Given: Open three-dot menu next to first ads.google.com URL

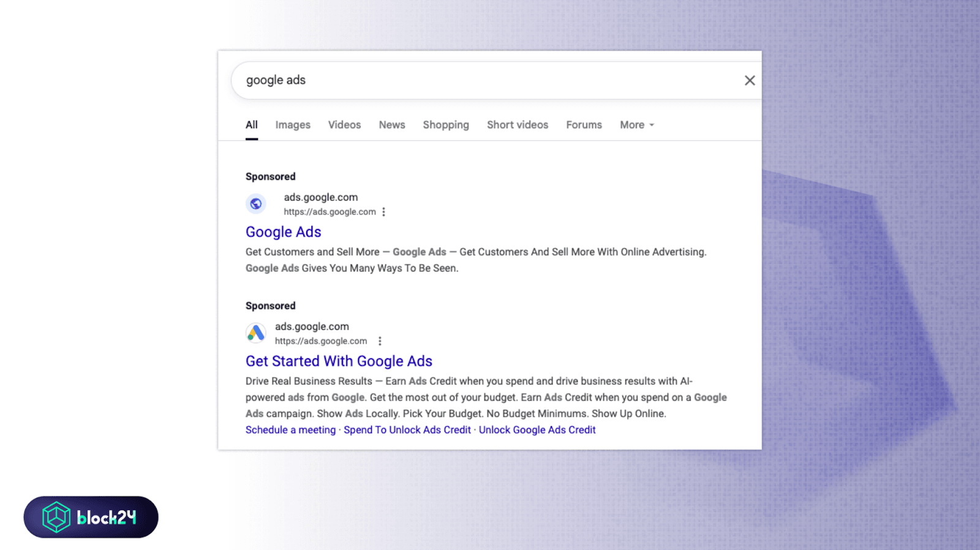Looking at the screenshot, I should click(x=383, y=212).
